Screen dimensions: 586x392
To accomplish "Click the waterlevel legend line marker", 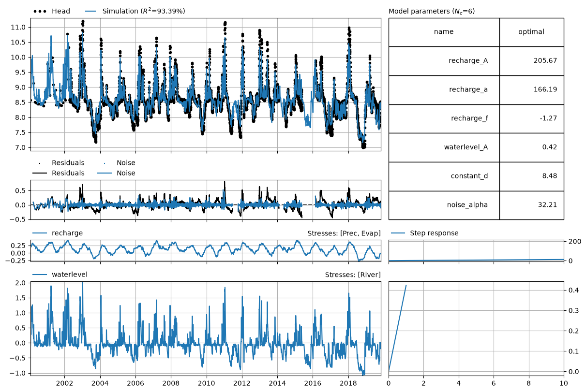I will (x=40, y=275).
